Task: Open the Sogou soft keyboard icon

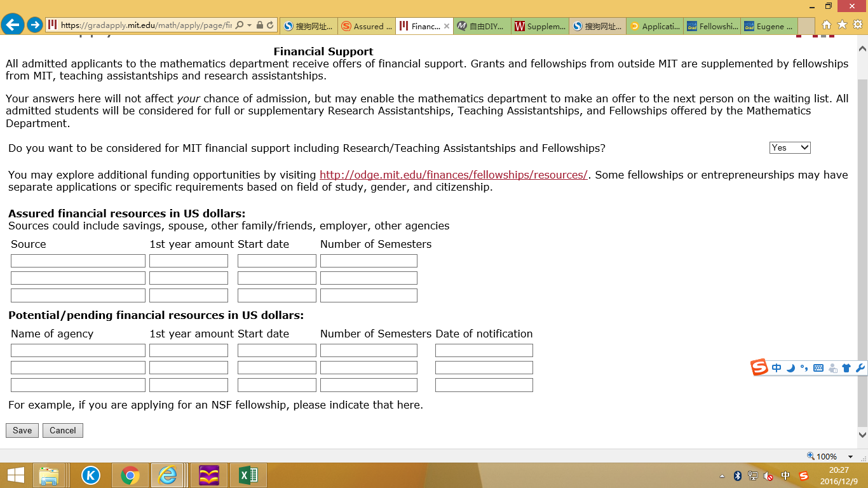Action: point(818,368)
